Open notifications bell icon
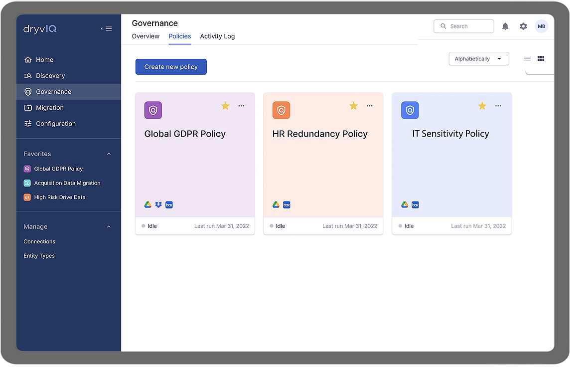The width and height of the screenshot is (588, 384). click(x=505, y=26)
